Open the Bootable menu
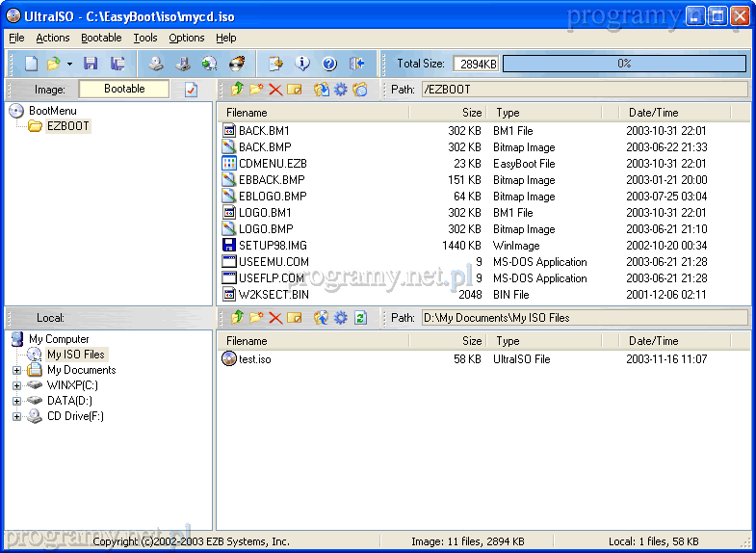 point(101,38)
